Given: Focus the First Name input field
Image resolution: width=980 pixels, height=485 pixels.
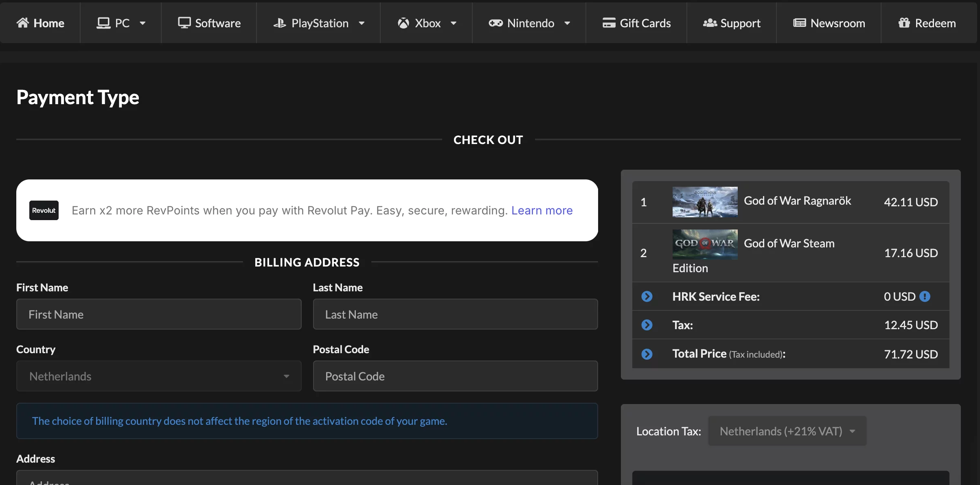Looking at the screenshot, I should [x=159, y=314].
